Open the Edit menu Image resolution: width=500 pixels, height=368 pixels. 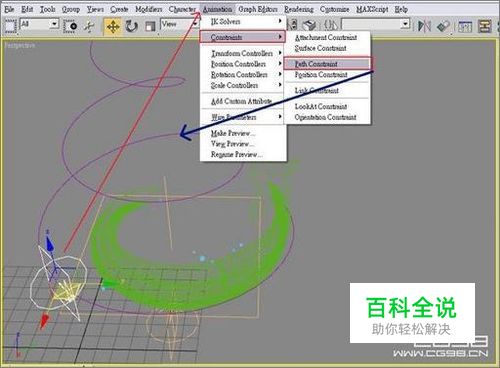click(27, 9)
